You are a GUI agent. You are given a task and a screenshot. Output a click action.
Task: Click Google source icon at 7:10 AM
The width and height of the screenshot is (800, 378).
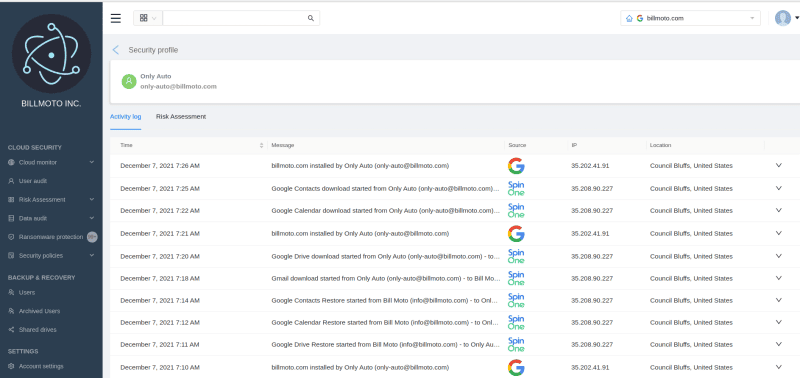[x=516, y=367]
